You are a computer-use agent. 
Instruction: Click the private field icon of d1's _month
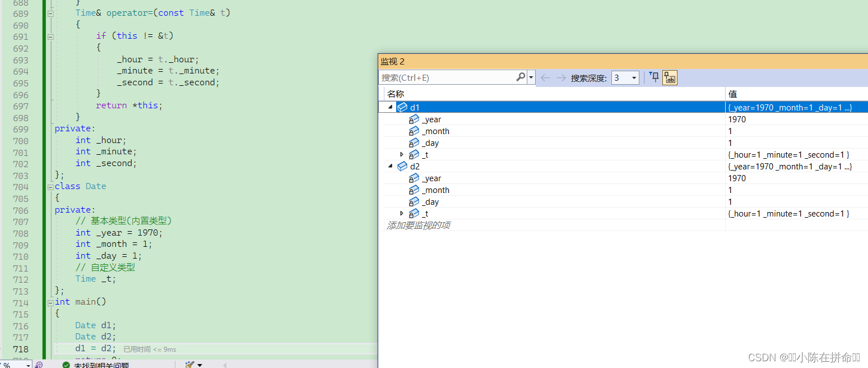point(414,131)
